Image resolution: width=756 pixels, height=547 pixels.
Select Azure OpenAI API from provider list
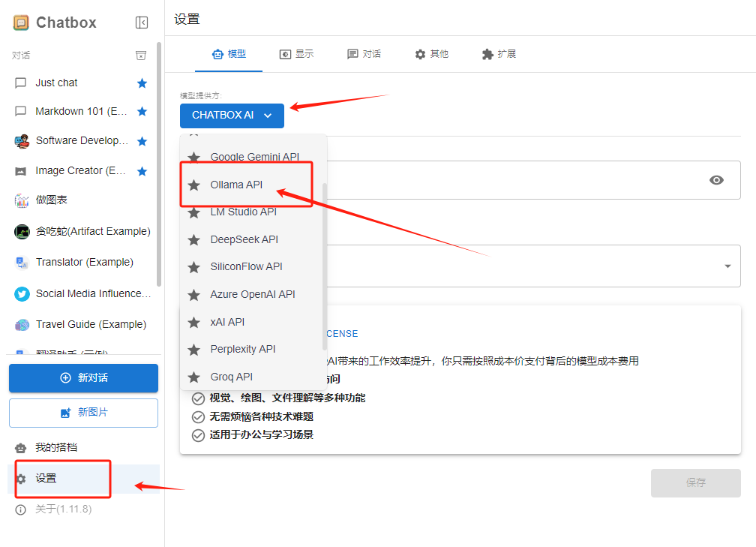(251, 294)
